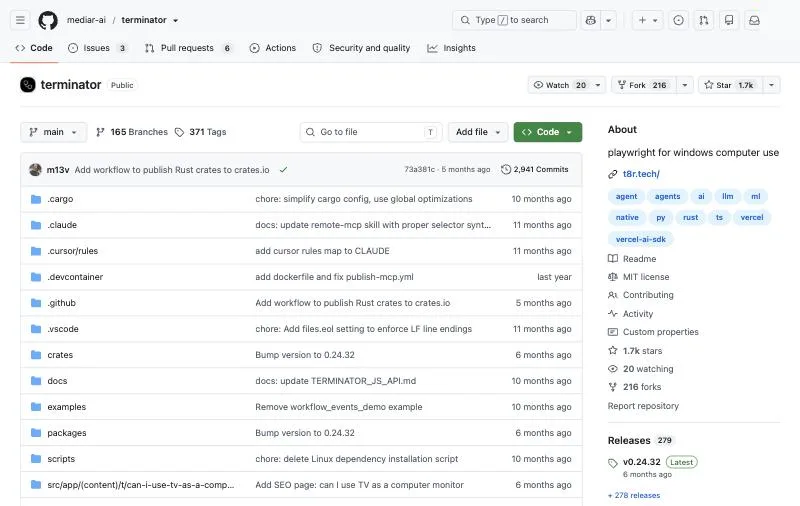Image resolution: width=800 pixels, height=506 pixels.
Task: Select the agents topic tag
Action: pyautogui.click(x=667, y=196)
